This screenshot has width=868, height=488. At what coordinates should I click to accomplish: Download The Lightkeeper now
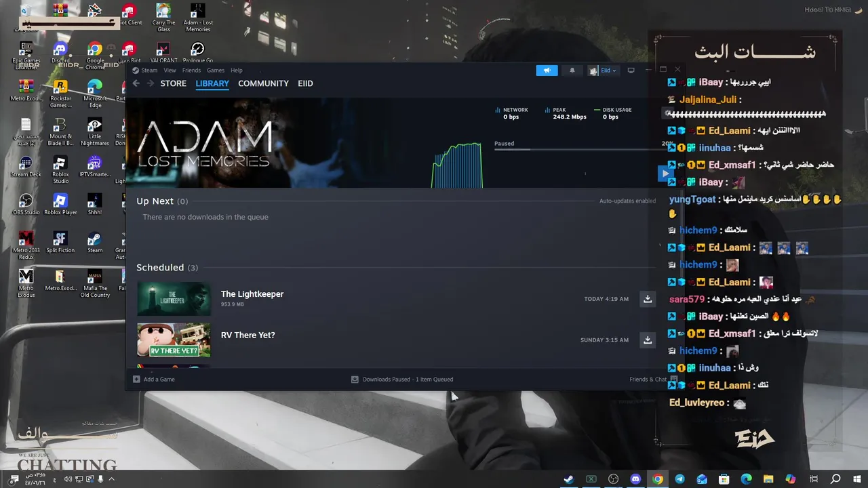(x=648, y=299)
